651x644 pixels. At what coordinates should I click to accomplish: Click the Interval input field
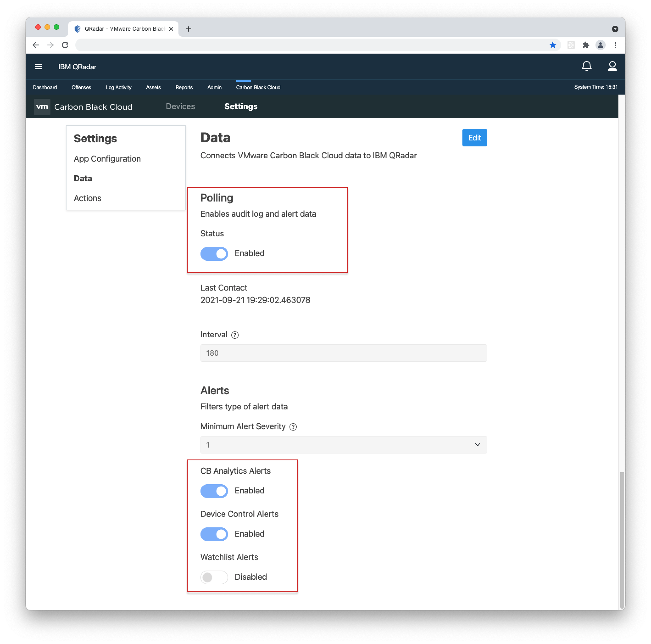[343, 353]
